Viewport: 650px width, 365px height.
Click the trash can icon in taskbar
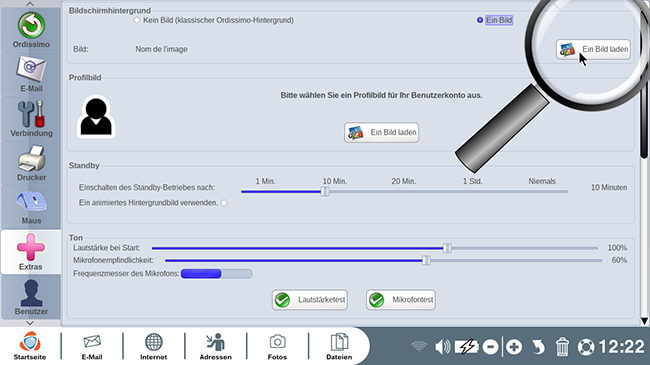562,347
